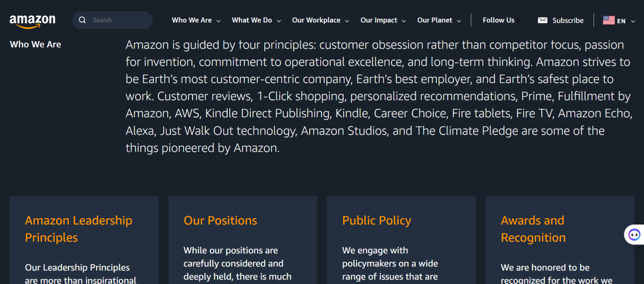Open the Awards and Recognition card

(x=533, y=229)
